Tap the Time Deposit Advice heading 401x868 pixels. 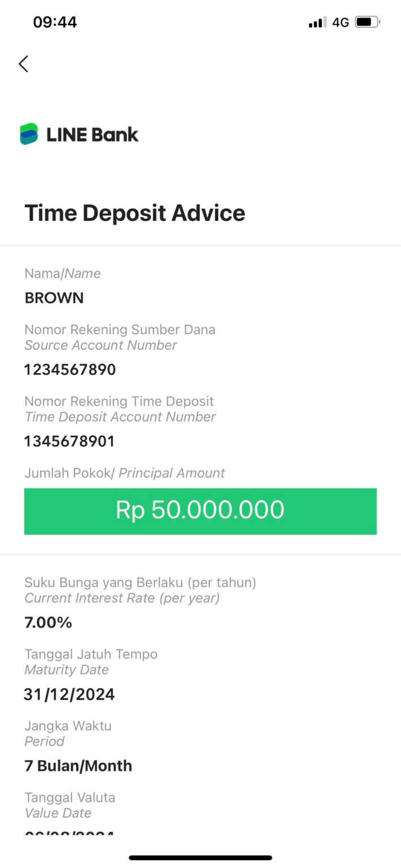(x=134, y=213)
